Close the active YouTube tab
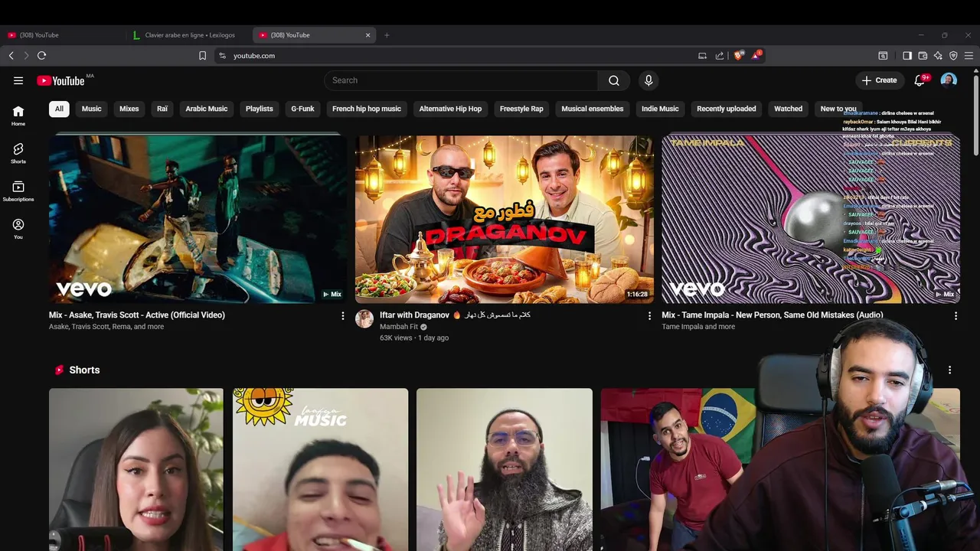 tap(367, 35)
